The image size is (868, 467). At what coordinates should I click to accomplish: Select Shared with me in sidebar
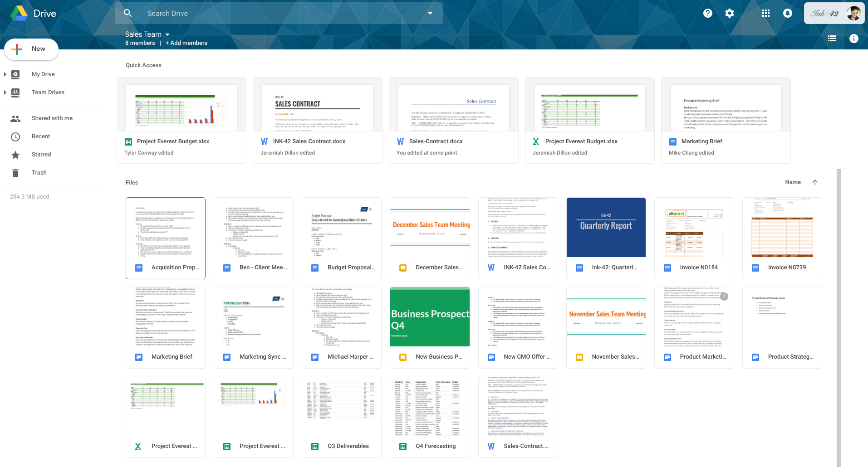(52, 118)
